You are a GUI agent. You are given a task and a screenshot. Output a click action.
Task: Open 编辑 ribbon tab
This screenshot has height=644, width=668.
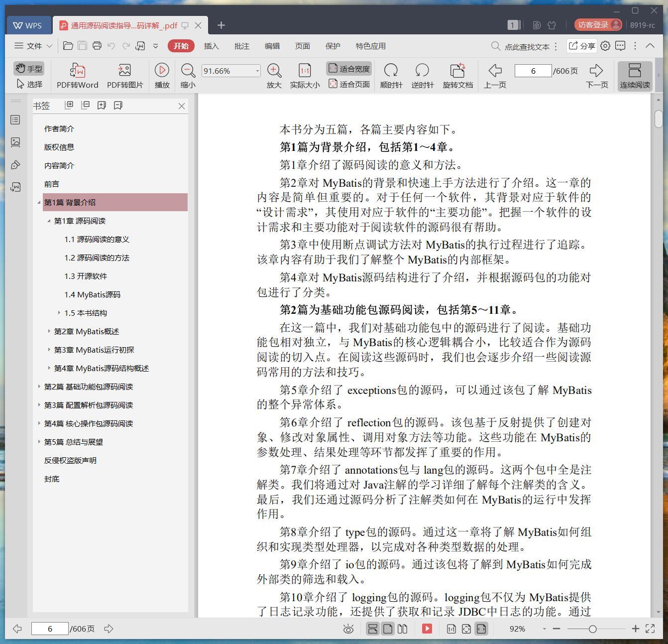[x=272, y=46]
